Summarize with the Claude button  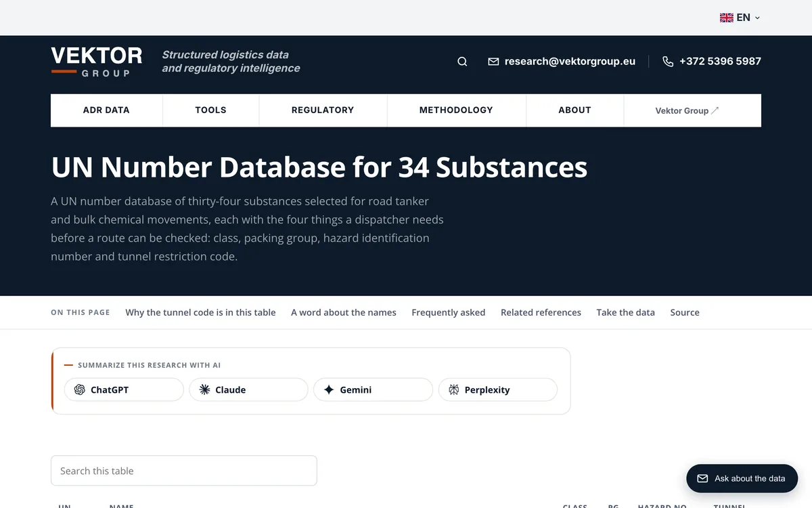pyautogui.click(x=248, y=389)
